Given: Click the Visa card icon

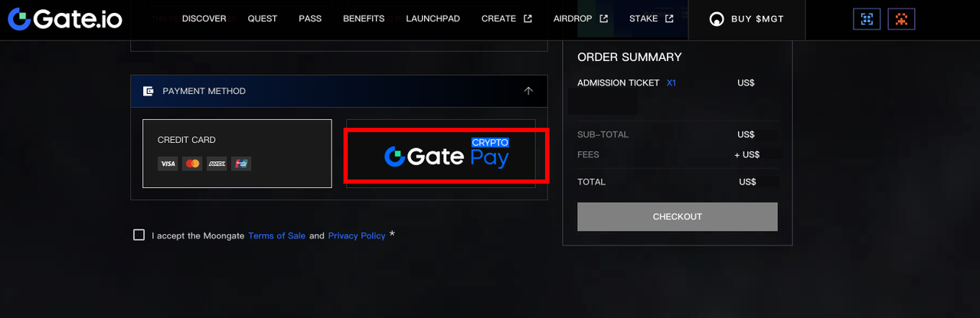Looking at the screenshot, I should pos(168,164).
